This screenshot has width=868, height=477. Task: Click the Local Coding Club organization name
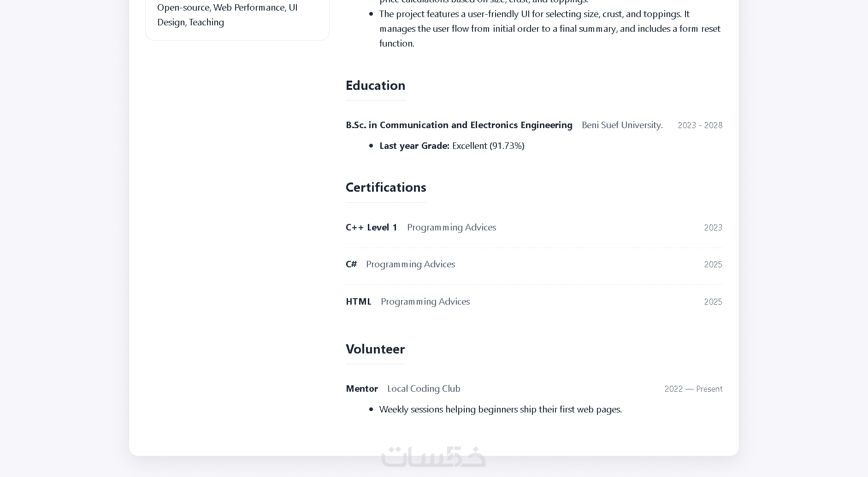[424, 389]
